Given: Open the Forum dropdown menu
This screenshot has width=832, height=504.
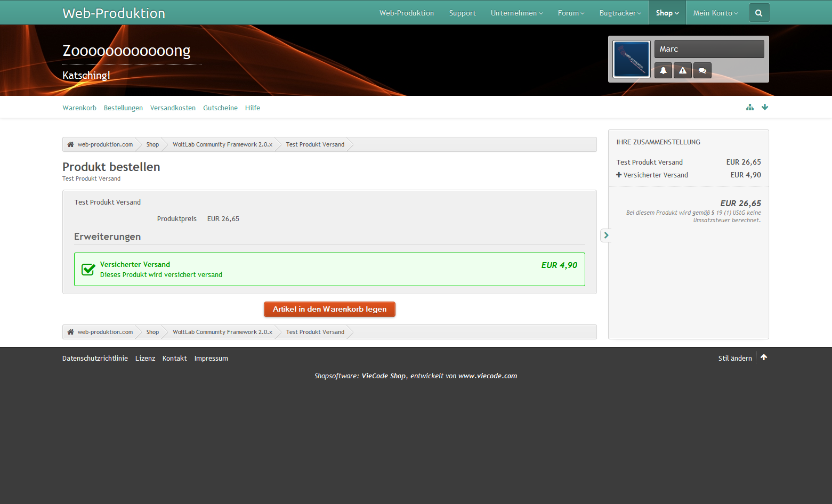Looking at the screenshot, I should (570, 13).
